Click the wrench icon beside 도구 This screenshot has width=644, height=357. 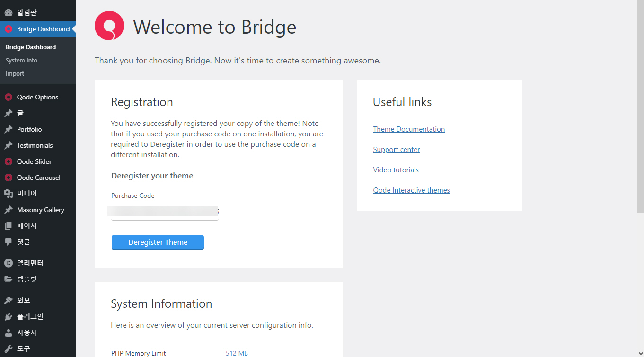point(9,348)
